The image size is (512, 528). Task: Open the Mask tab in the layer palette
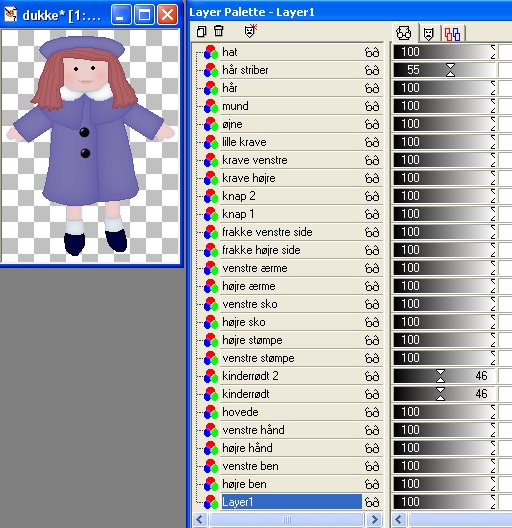click(x=428, y=34)
